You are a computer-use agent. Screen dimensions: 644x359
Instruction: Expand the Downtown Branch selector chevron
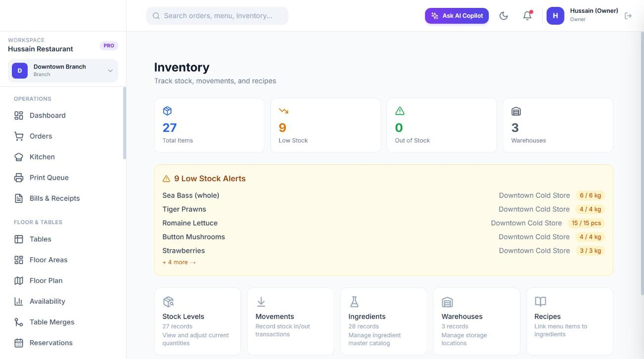pos(110,71)
